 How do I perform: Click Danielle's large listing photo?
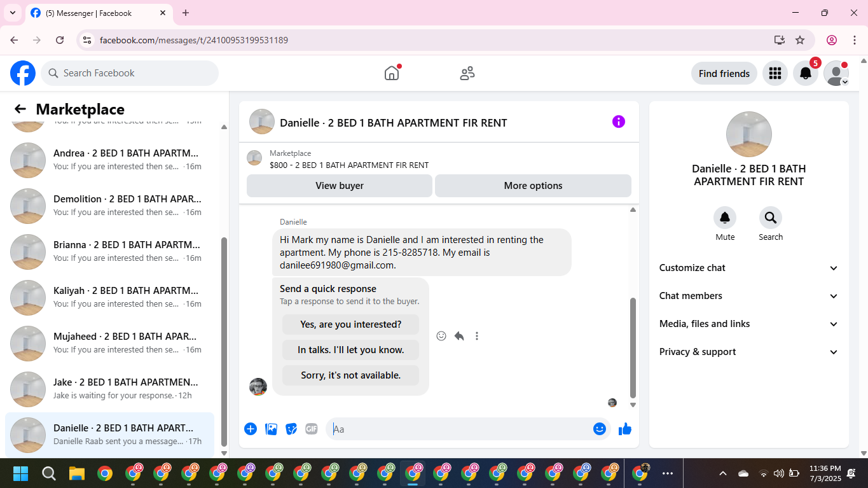[749, 134]
